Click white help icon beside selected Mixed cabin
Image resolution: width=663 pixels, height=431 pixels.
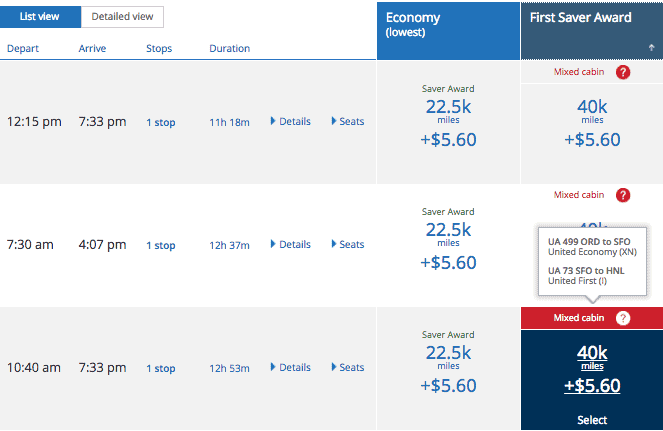pyautogui.click(x=623, y=318)
